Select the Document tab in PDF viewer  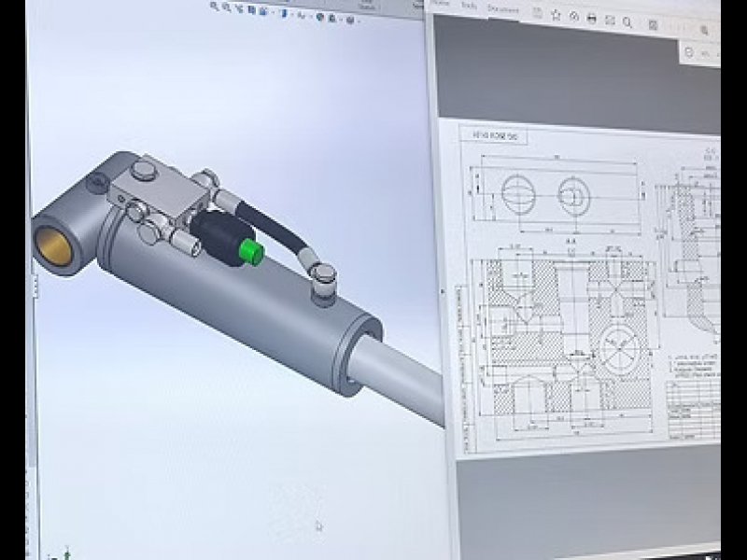pyautogui.click(x=503, y=8)
